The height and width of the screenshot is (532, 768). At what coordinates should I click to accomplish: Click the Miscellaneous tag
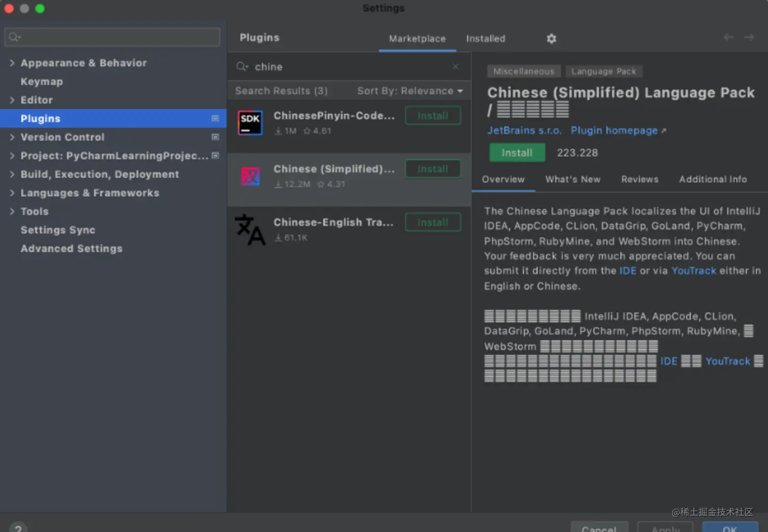click(524, 71)
